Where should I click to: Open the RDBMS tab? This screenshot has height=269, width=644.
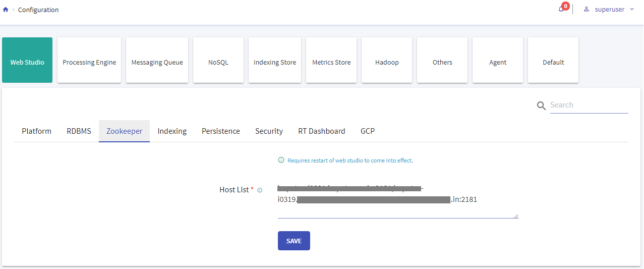click(79, 131)
